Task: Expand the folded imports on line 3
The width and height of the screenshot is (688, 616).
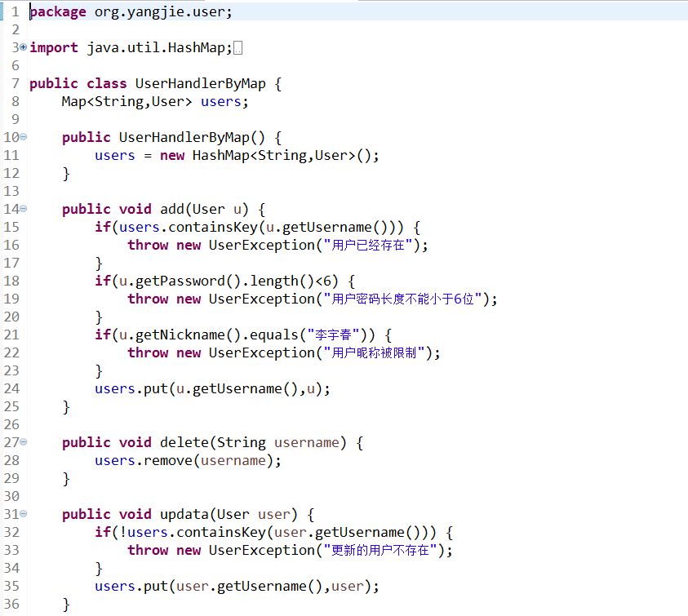Action: point(23,47)
